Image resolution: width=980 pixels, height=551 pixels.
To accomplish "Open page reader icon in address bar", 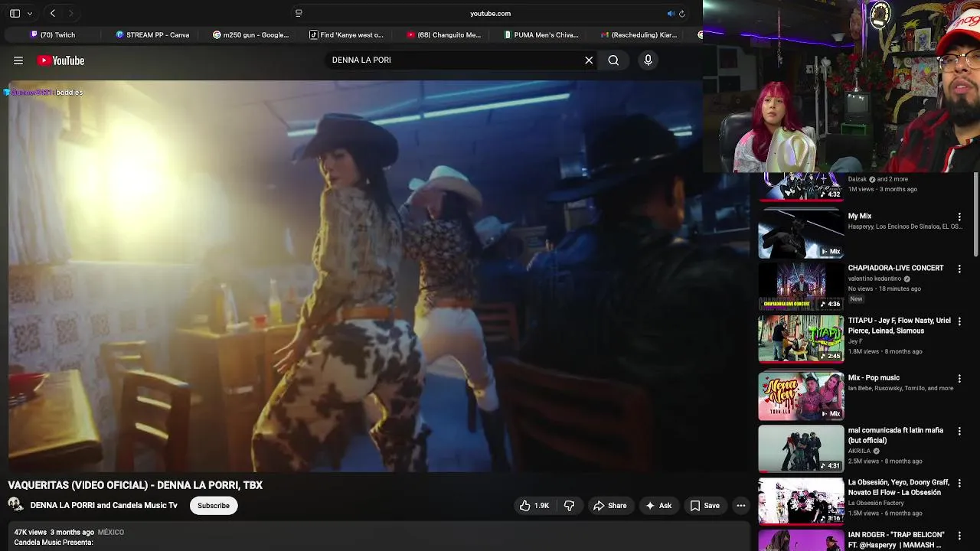I will [299, 13].
